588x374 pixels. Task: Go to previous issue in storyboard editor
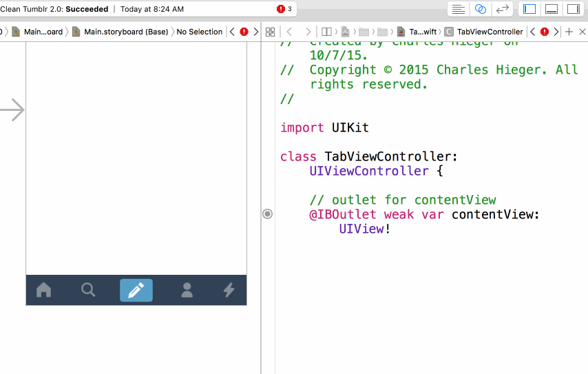(x=232, y=32)
